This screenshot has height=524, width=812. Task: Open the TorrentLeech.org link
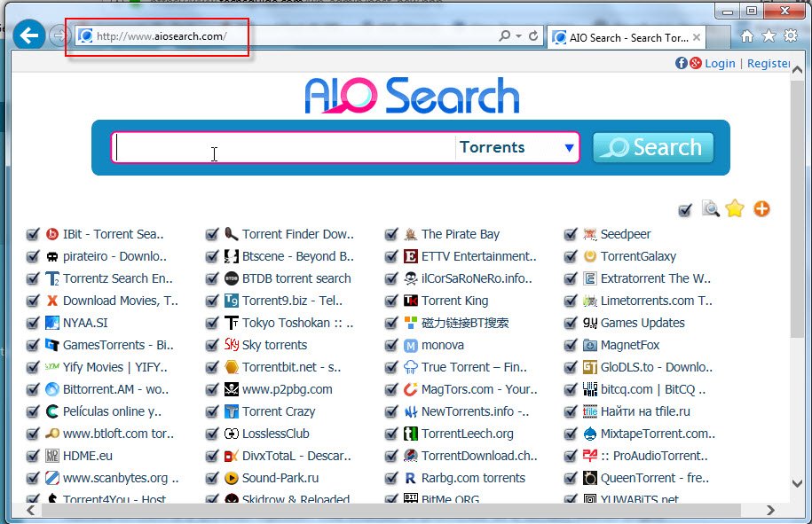point(467,434)
